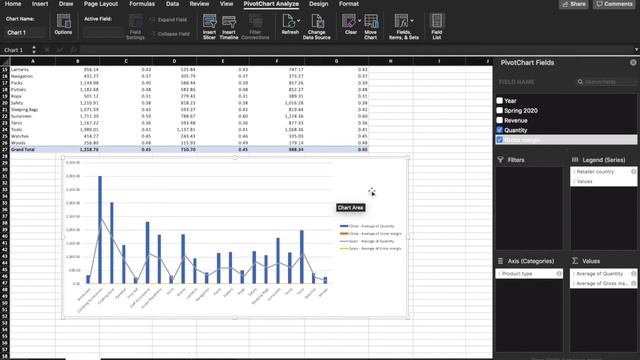Select the Values item in Legend
The image size is (640, 360).
(603, 181)
